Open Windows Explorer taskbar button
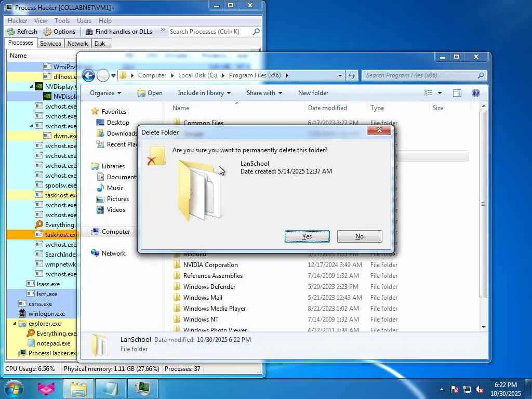532x399 pixels. click(78, 389)
